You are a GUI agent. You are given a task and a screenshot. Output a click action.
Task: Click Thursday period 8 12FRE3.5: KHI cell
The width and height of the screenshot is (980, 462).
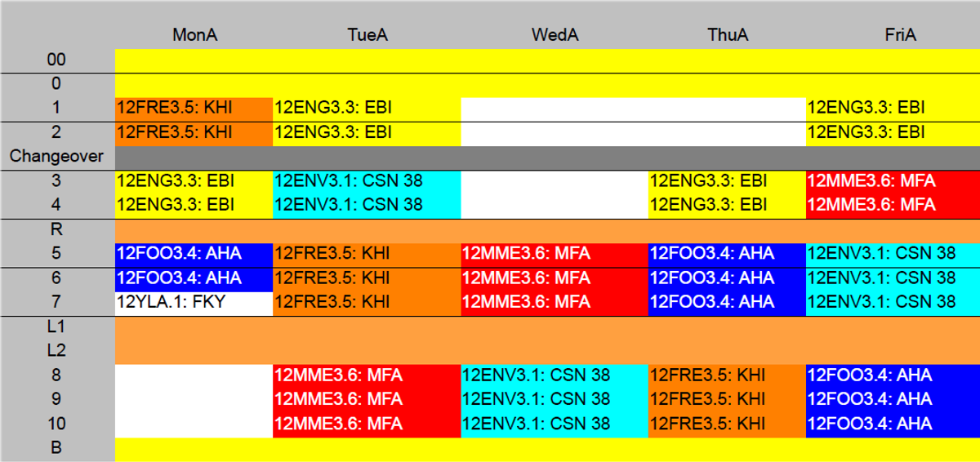point(727,375)
